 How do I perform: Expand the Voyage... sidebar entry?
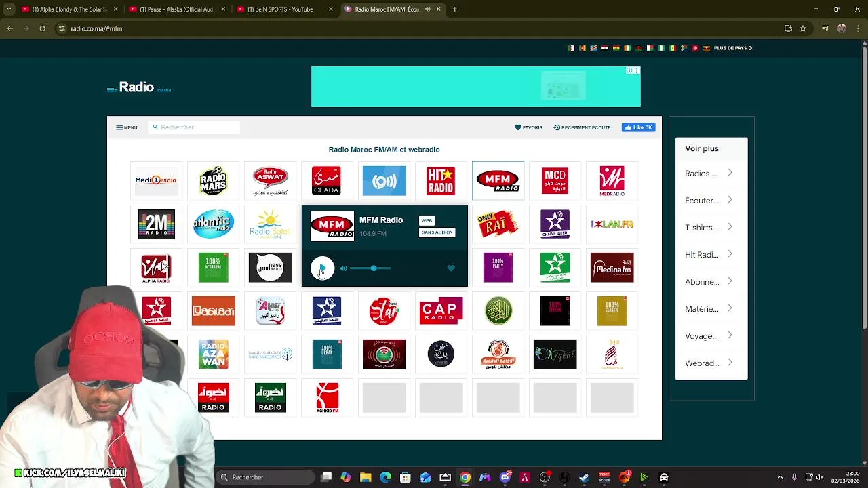(711, 336)
